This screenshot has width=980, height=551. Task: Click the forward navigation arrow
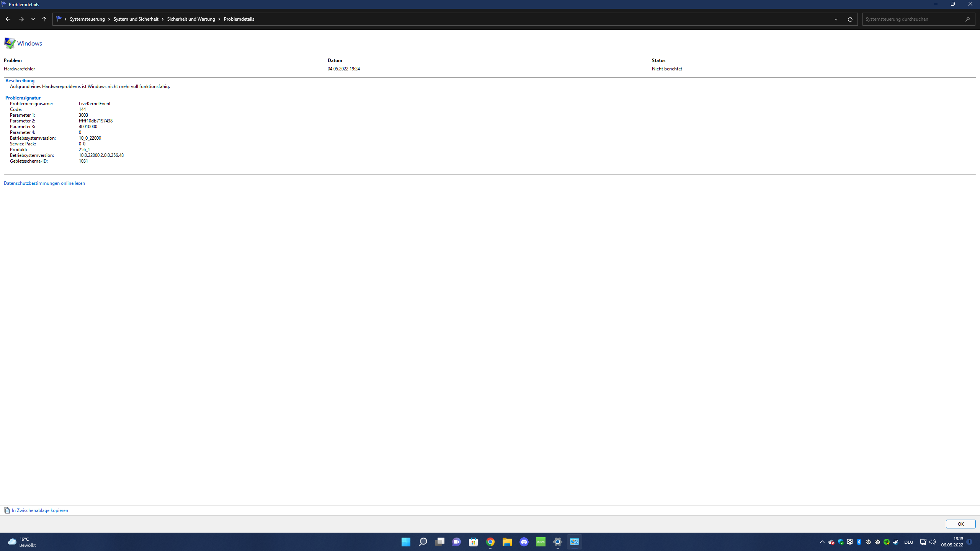21,19
